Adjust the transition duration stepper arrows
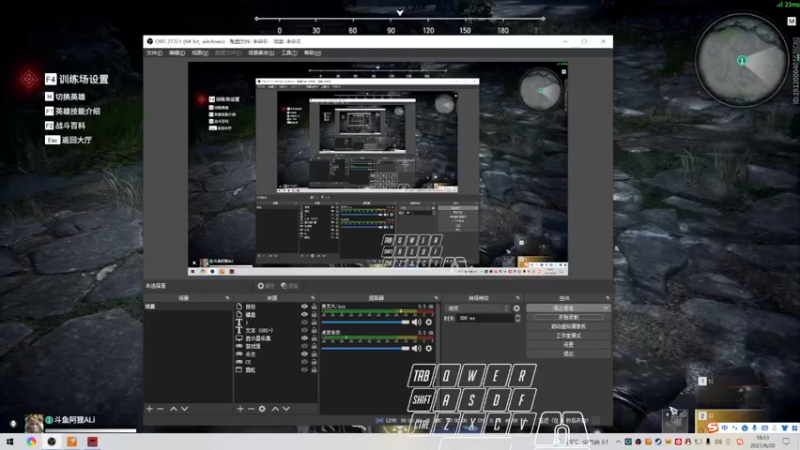The width and height of the screenshot is (800, 450). [517, 318]
